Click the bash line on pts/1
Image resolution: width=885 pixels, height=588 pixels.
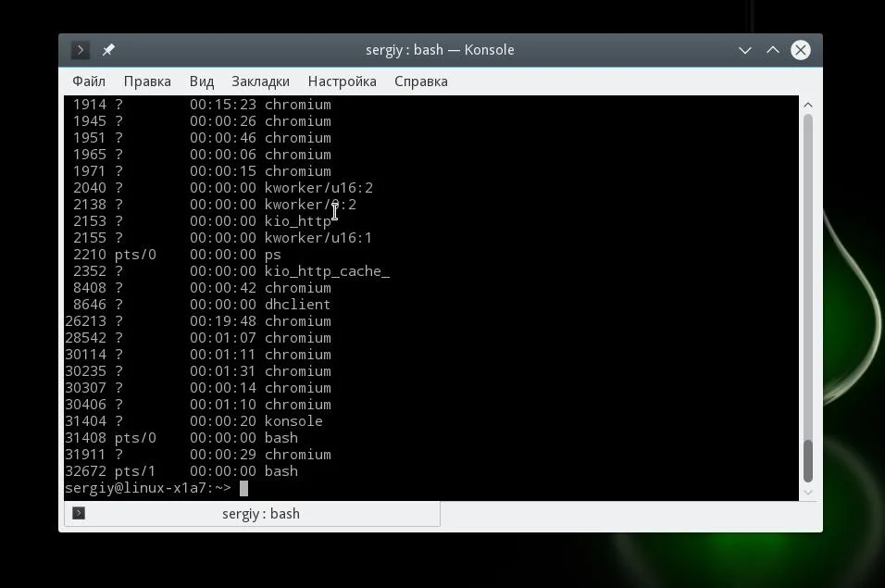tap(181, 471)
